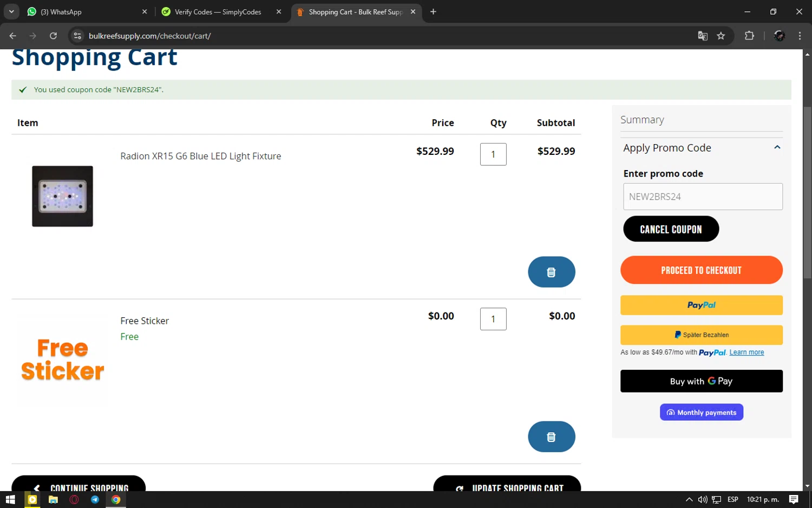
Task: Open the yellow media player taskbar icon
Action: [32, 499]
